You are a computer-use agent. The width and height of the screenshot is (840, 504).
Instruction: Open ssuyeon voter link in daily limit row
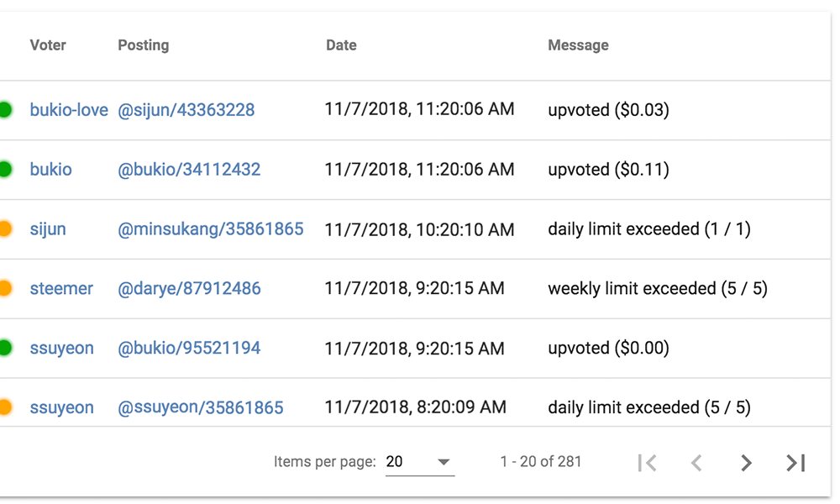pos(61,407)
